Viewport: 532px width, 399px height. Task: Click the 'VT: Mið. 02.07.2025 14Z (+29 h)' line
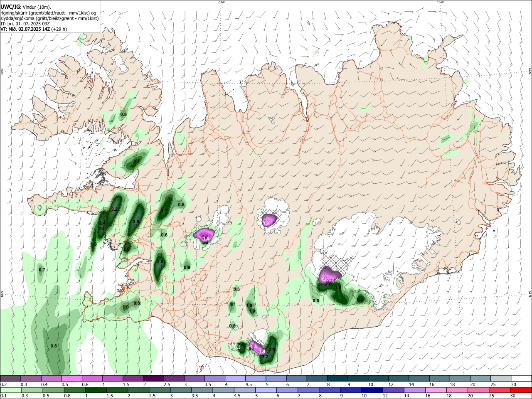(34, 29)
